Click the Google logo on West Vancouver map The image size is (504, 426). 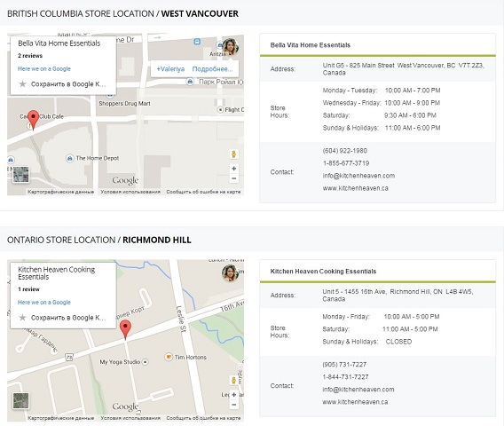125,181
